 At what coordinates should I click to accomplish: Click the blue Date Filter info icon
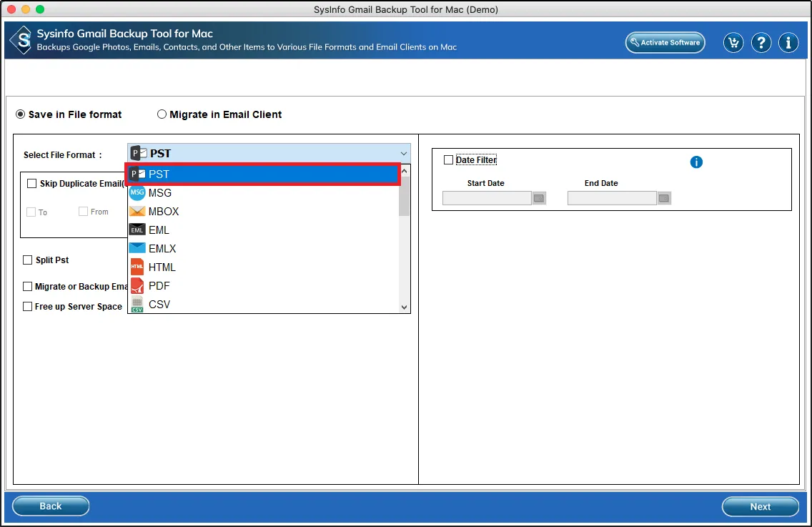point(696,162)
